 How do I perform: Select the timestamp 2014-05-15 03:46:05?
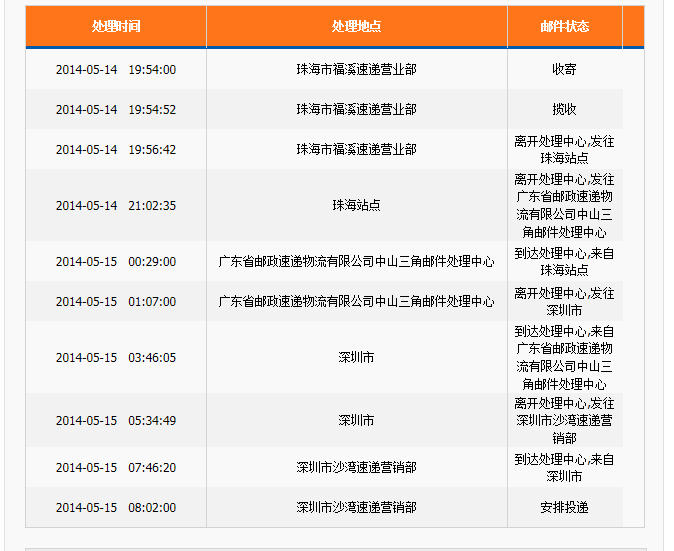coord(116,358)
